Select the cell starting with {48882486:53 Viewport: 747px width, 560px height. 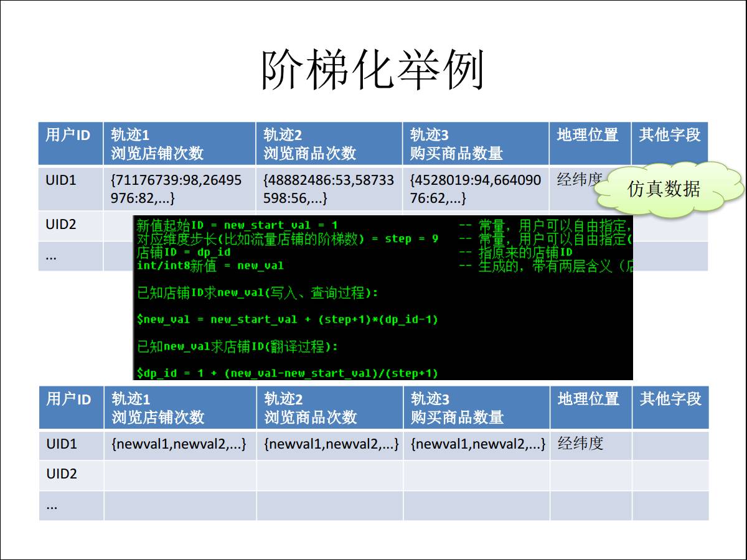click(328, 189)
